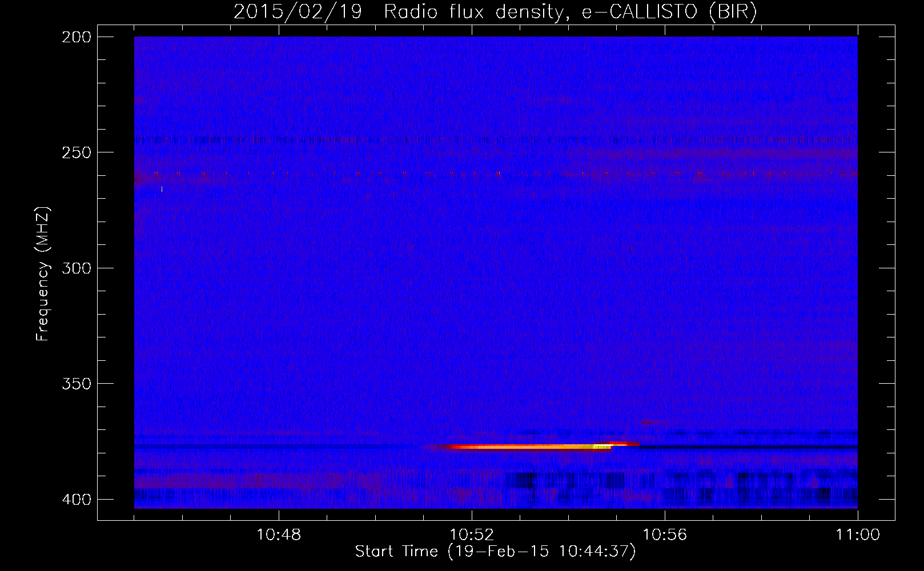Viewport: 924px width, 571px height.
Task: Click the 10:52 time tick label
Action: (472, 535)
